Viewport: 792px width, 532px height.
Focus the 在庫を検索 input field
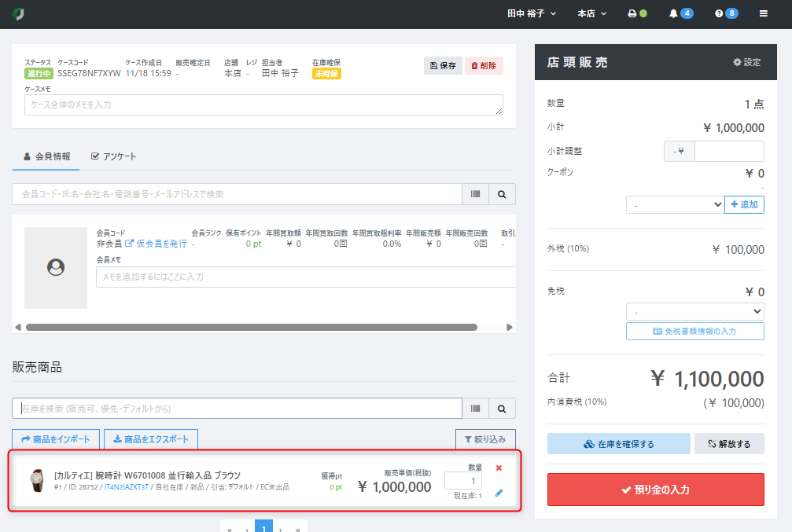(x=237, y=409)
